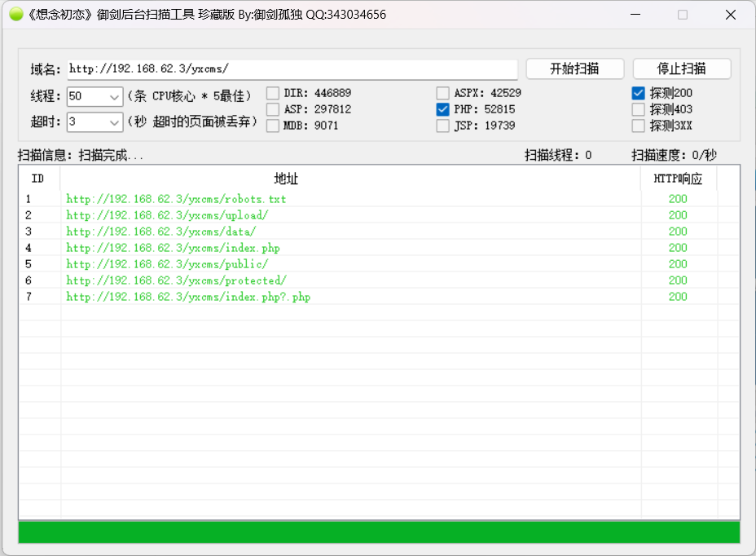The image size is (756, 556).
Task: Click the 停止扫描 button
Action: tap(682, 68)
